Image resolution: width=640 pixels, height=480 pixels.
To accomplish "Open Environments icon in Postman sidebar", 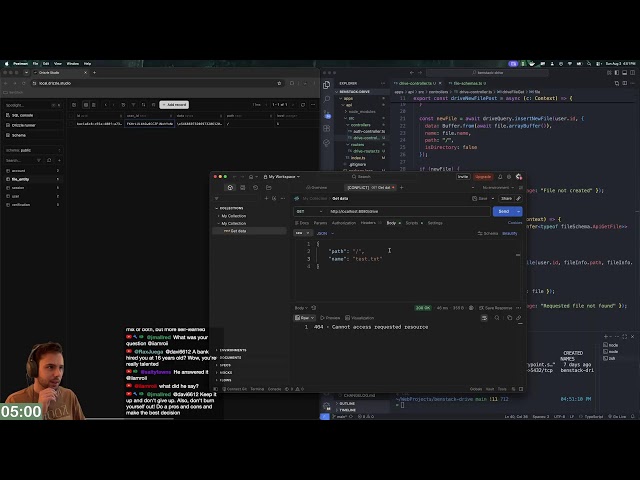I will pos(243,187).
